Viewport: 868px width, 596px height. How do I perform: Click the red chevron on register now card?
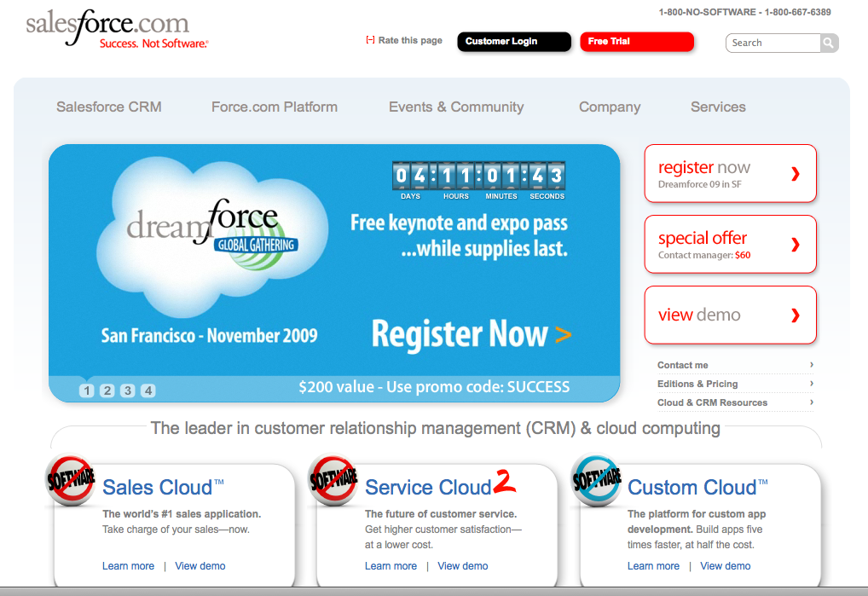(796, 174)
